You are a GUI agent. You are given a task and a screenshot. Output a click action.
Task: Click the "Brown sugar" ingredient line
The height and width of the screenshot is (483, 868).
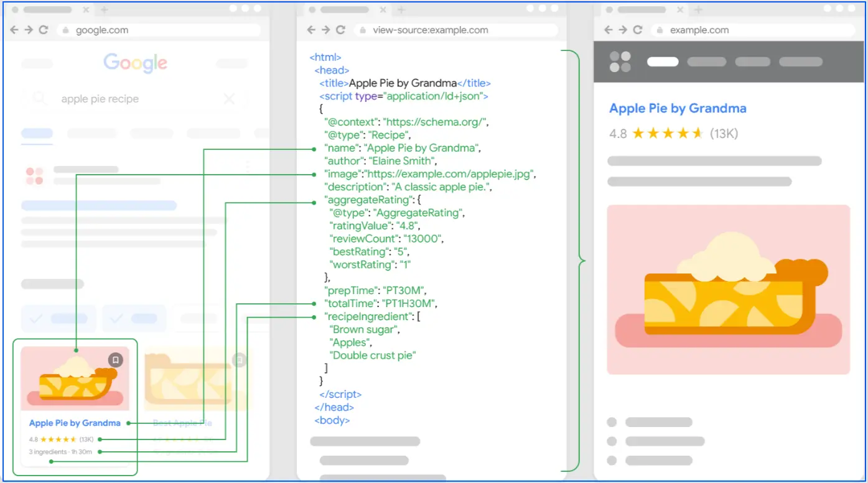(x=364, y=329)
